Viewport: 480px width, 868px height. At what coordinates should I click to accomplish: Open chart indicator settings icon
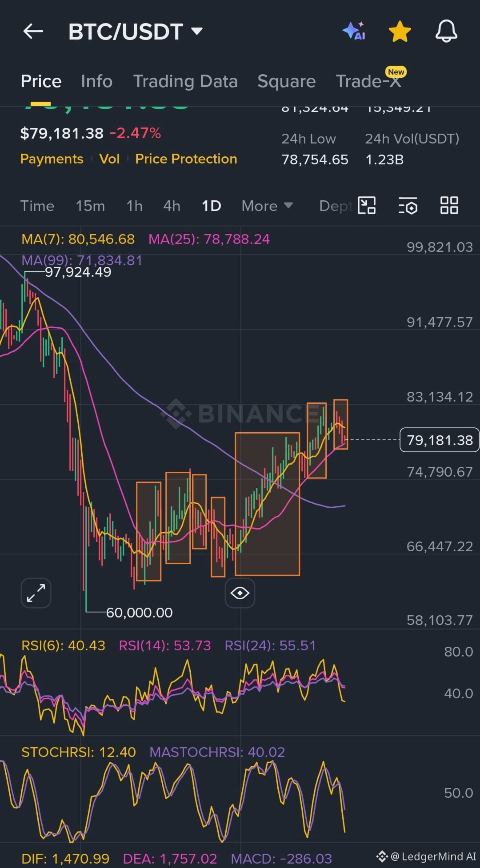[408, 206]
